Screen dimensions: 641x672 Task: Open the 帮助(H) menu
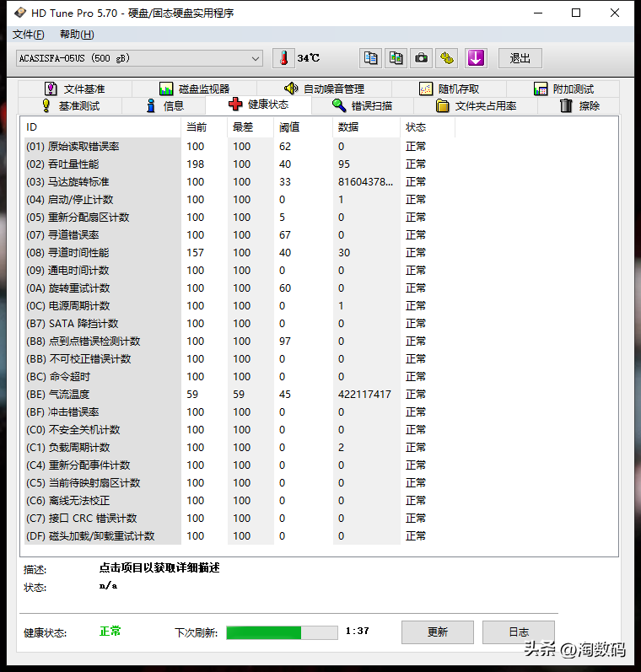pos(77,35)
